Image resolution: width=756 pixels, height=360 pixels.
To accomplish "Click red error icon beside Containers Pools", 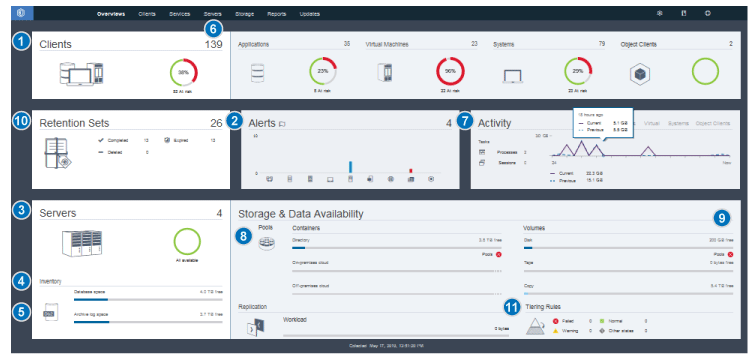I will click(x=498, y=254).
